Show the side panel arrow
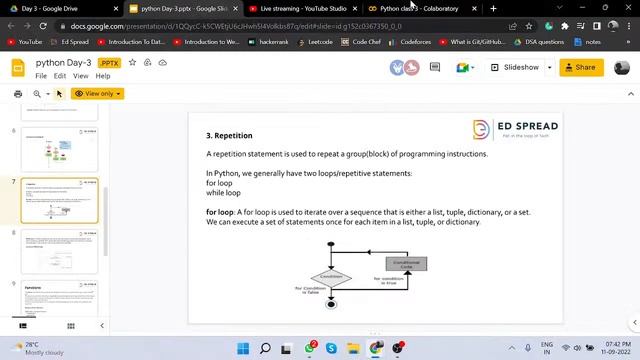 [635, 322]
